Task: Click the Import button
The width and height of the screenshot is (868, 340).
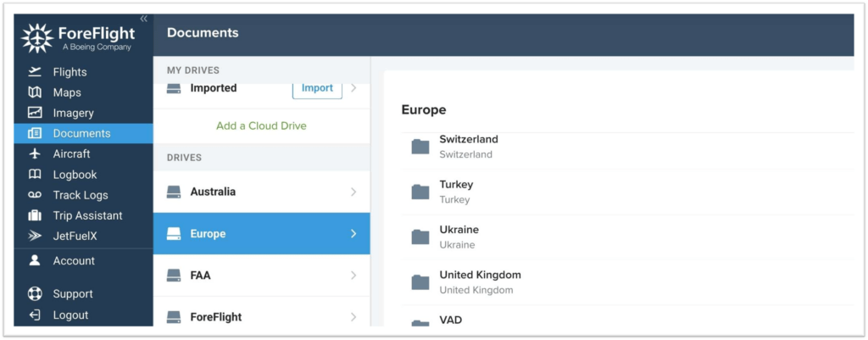Action: click(x=317, y=88)
